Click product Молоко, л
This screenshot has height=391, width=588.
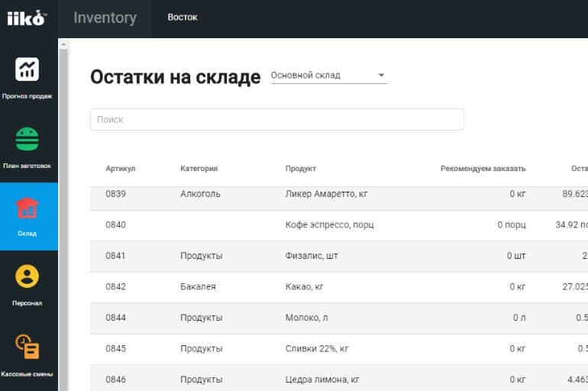point(306,318)
